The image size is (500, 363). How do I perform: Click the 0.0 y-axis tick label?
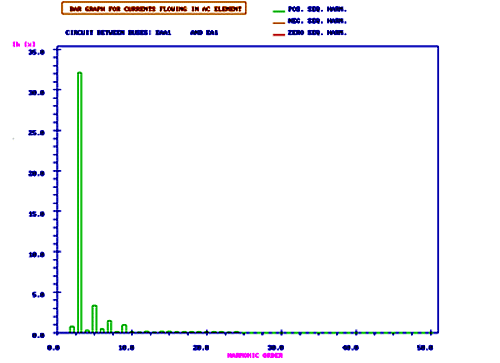tap(38, 335)
